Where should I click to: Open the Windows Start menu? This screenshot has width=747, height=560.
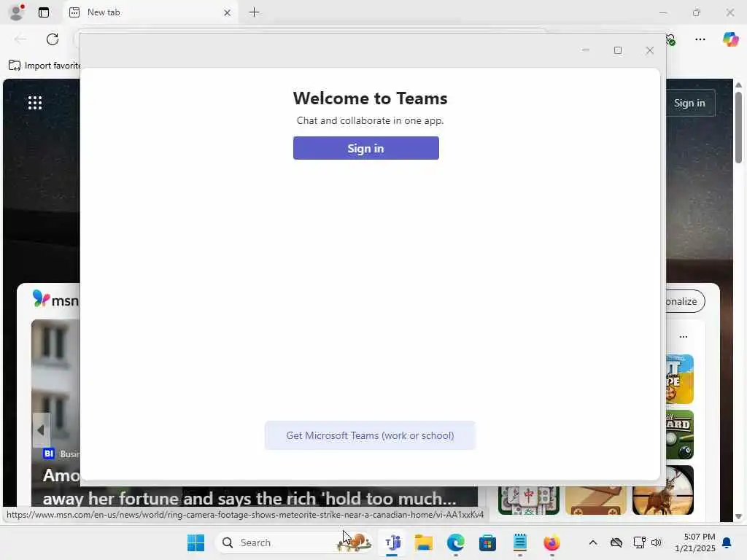tap(196, 542)
